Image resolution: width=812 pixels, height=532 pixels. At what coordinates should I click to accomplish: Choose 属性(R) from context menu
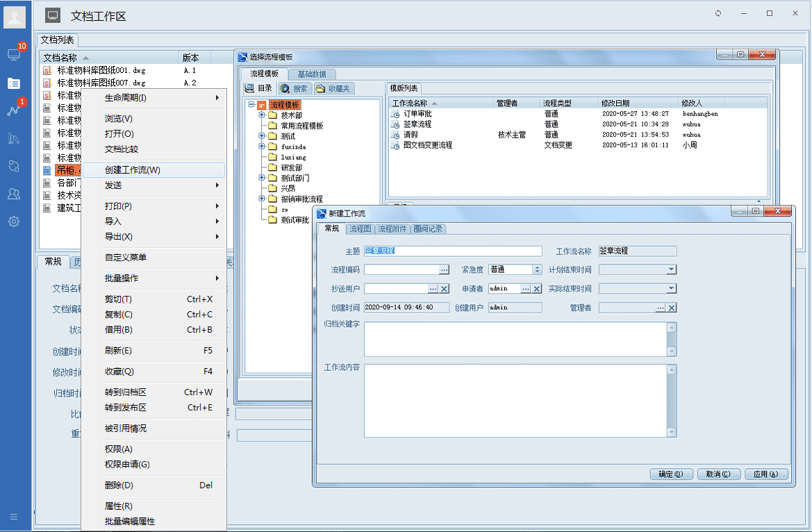[154, 506]
